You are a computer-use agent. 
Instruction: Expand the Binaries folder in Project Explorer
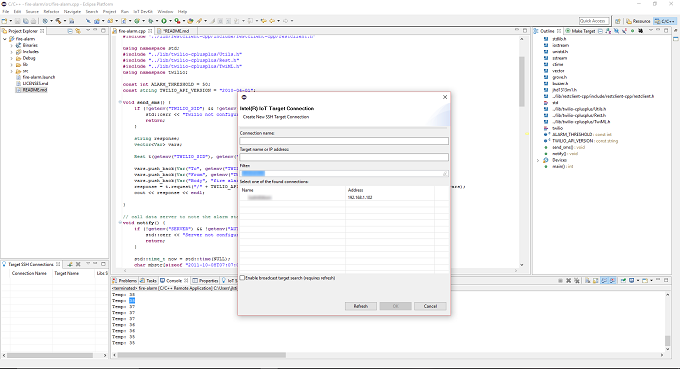[x=12, y=46]
